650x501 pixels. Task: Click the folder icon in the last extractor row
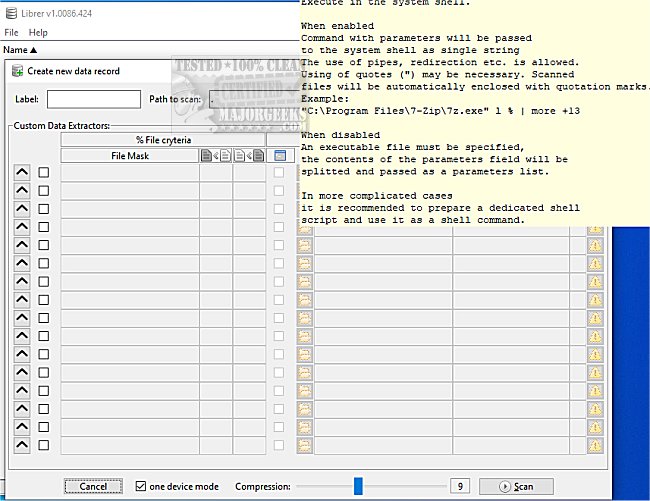pyautogui.click(x=305, y=445)
